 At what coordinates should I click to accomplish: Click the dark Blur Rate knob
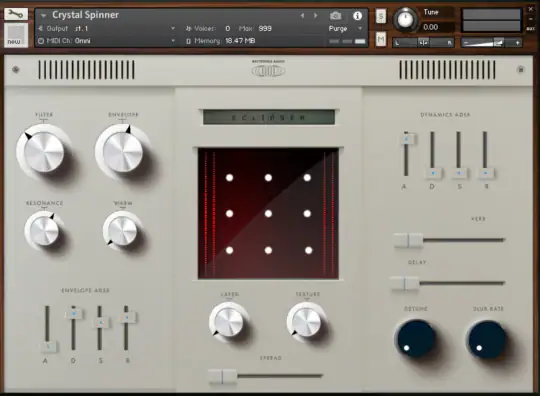tap(487, 339)
